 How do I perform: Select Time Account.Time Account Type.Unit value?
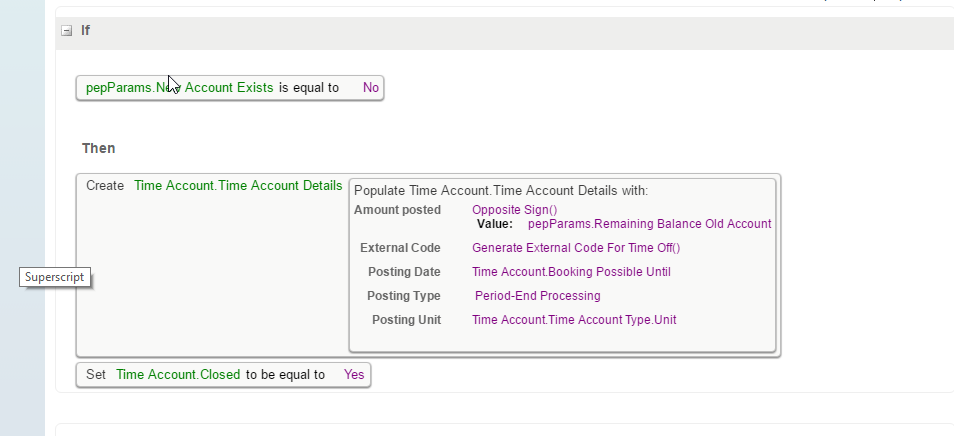click(x=574, y=320)
